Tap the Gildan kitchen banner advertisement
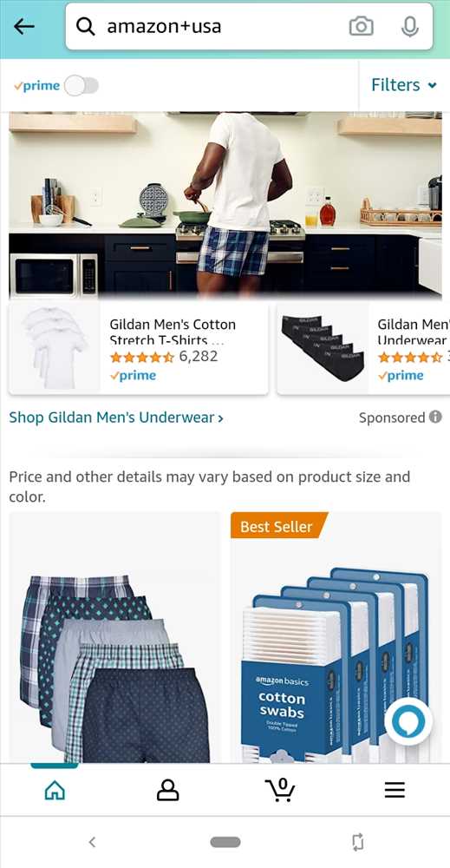Image resolution: width=450 pixels, height=868 pixels. (x=225, y=205)
